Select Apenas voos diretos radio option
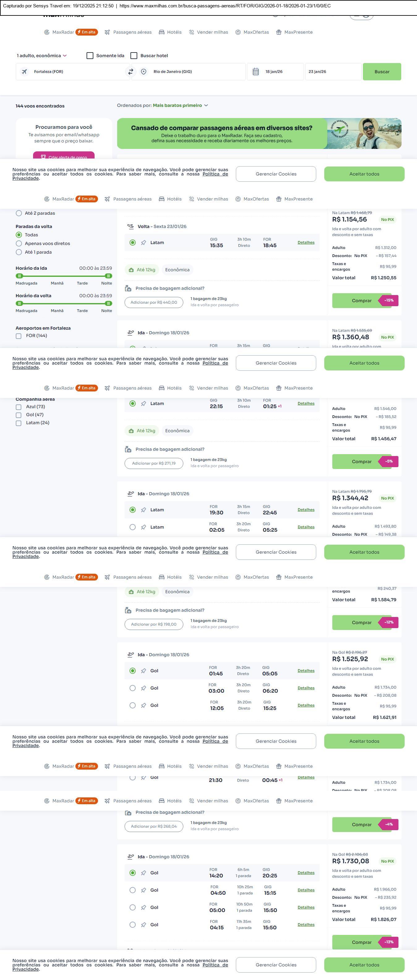The height and width of the screenshot is (980, 417). pyautogui.click(x=19, y=243)
